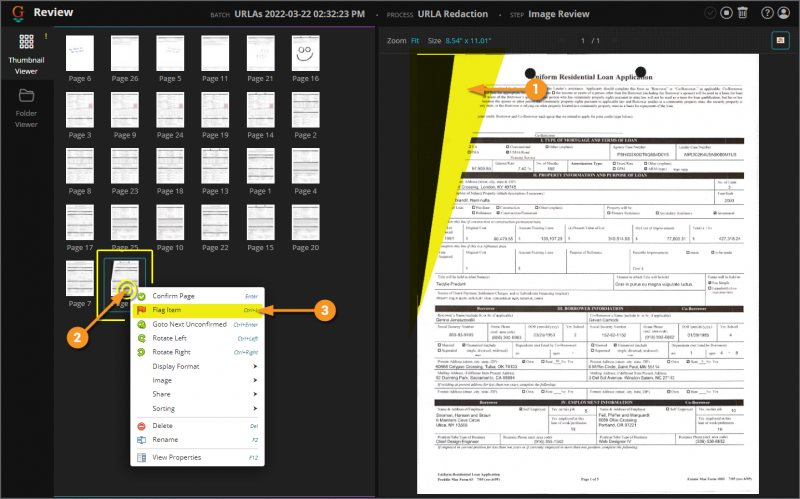This screenshot has width=800, height=499.
Task: Select the Page 14 thumbnail
Action: click(260, 110)
